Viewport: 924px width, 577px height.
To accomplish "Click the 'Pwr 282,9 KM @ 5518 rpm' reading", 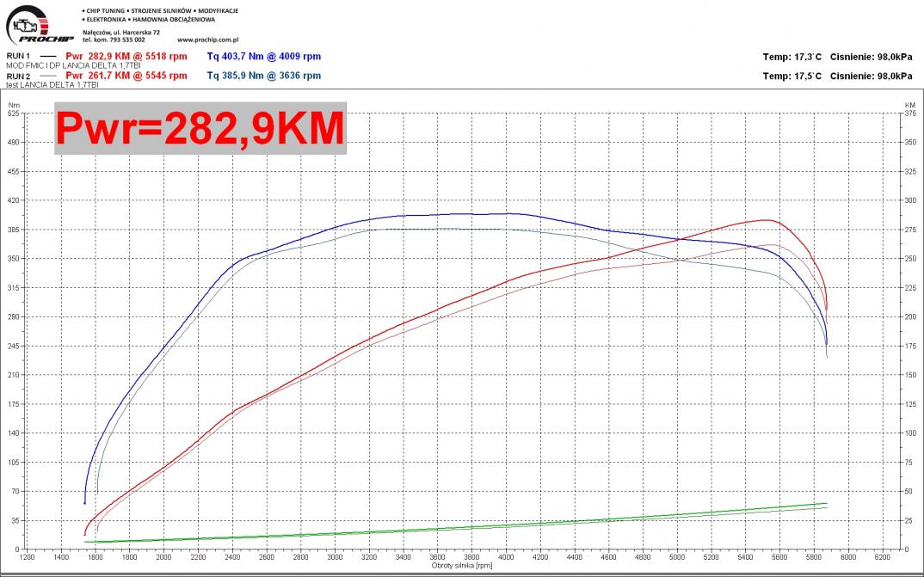I will coord(126,57).
